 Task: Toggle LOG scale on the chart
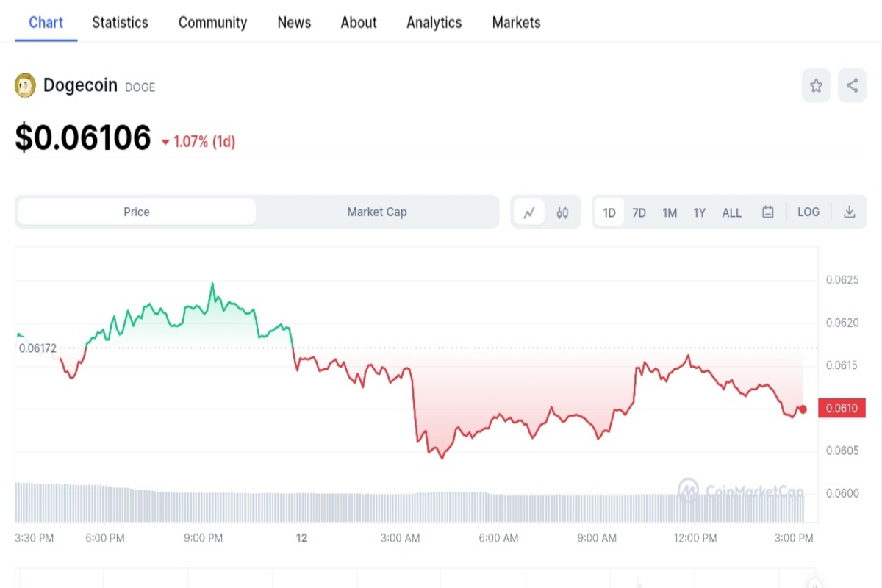[808, 212]
